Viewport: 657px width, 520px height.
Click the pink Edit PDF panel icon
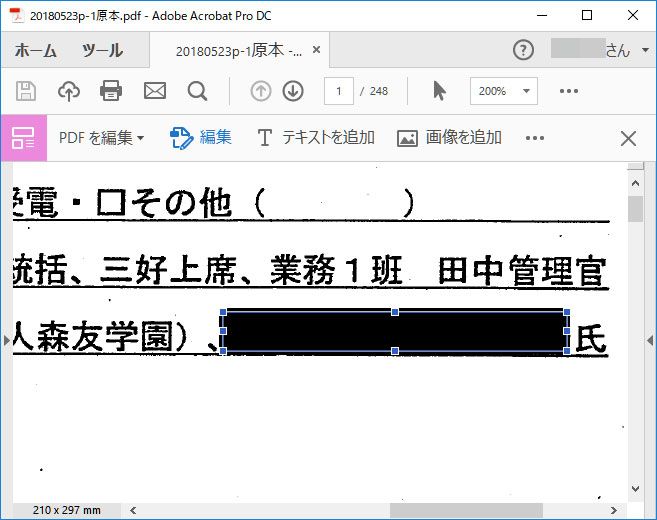[23, 138]
